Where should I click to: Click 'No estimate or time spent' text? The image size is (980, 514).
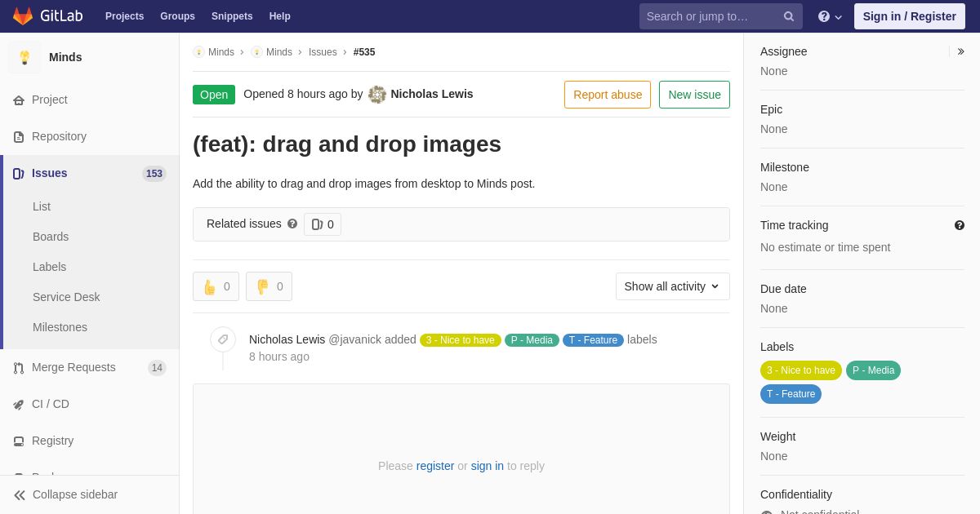point(825,247)
